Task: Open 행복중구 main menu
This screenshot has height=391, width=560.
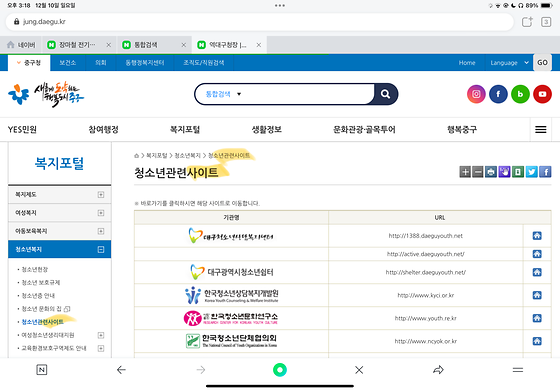Action: pos(462,130)
